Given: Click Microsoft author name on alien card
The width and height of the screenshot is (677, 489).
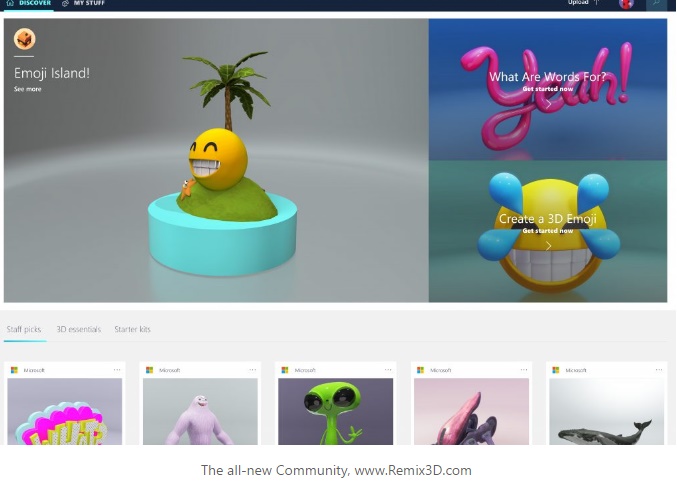Looking at the screenshot, I should click(x=305, y=370).
